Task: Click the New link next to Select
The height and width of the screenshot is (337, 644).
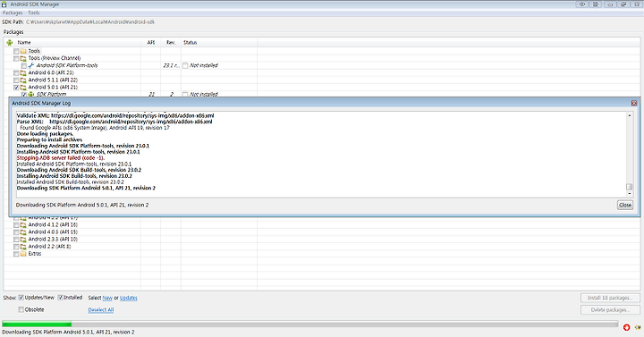Action: 107,298
